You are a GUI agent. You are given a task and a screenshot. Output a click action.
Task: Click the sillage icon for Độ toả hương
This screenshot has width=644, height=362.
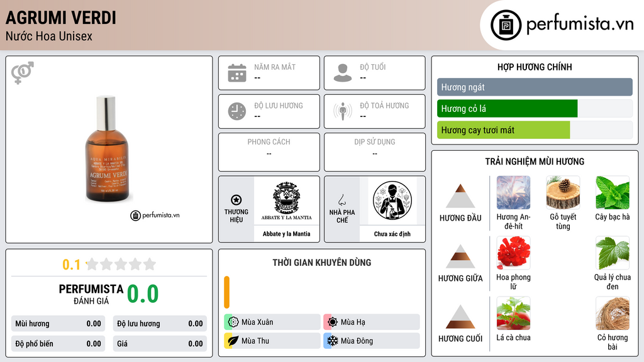[343, 111]
